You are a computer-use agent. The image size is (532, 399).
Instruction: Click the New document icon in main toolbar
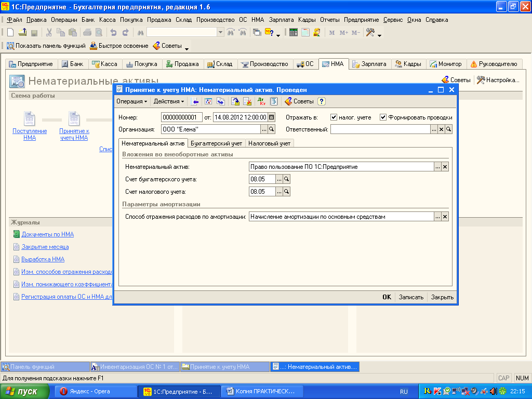(x=10, y=33)
